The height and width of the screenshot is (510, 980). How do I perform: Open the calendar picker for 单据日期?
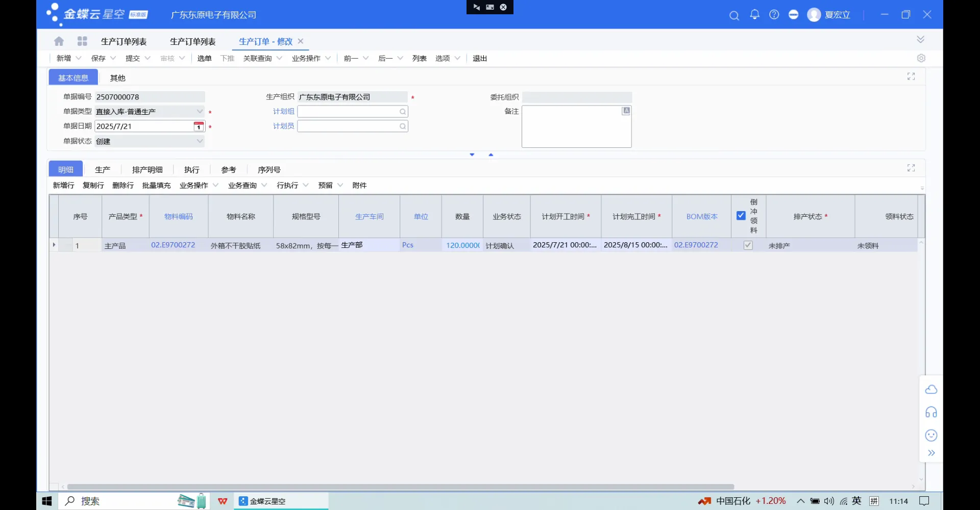tap(199, 126)
